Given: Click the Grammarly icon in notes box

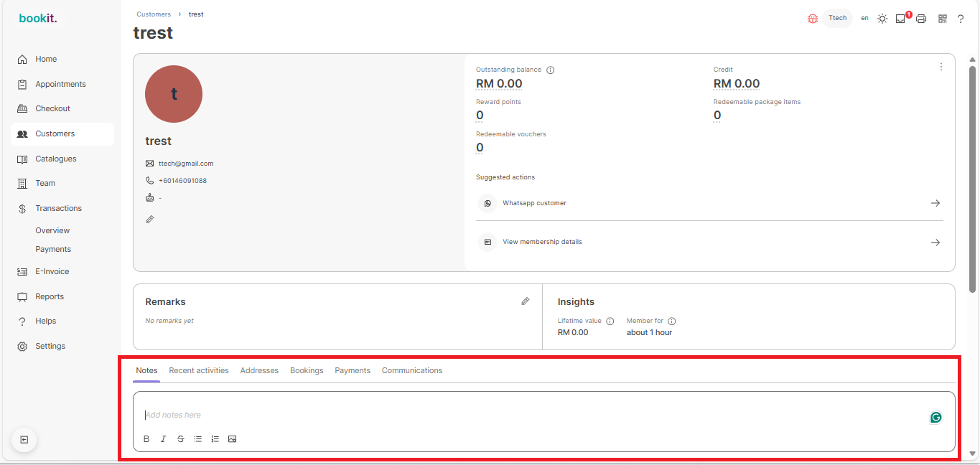Looking at the screenshot, I should pos(935,418).
